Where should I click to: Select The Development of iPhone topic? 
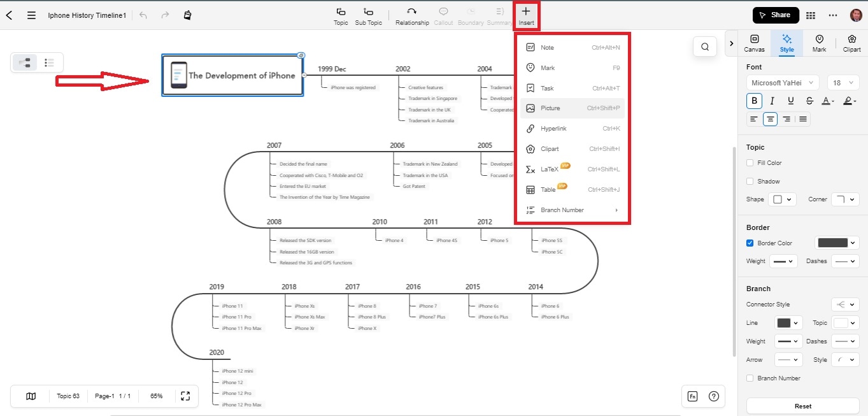pos(232,75)
